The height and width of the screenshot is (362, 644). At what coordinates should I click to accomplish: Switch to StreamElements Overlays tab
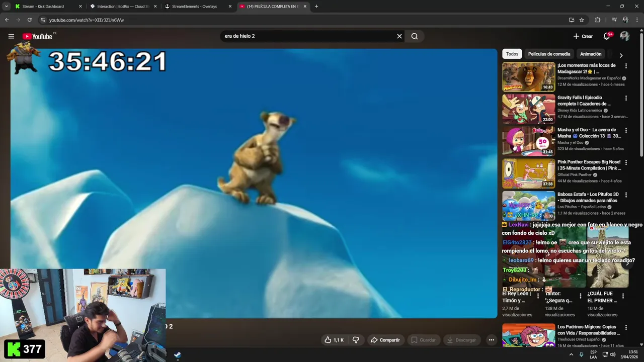(198, 7)
